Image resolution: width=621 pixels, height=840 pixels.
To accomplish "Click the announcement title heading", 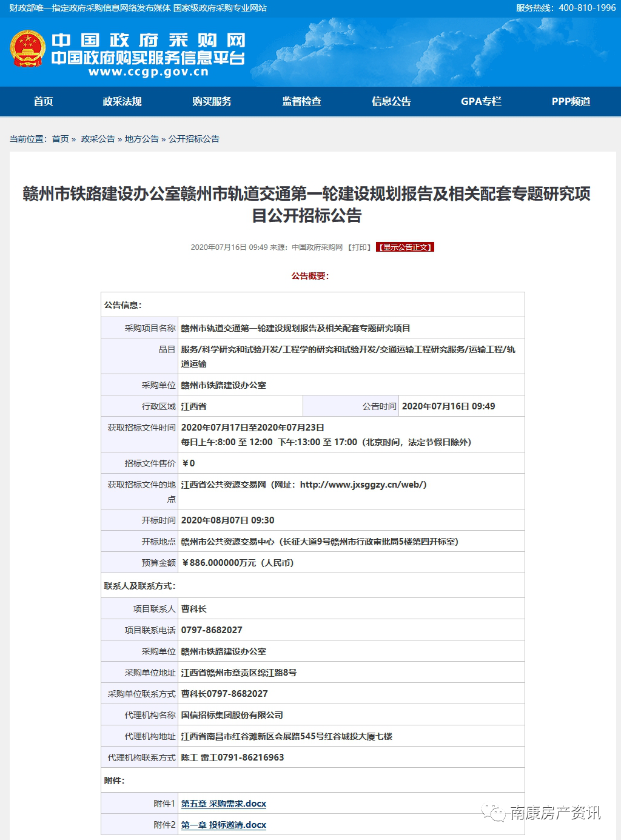I will point(306,204).
